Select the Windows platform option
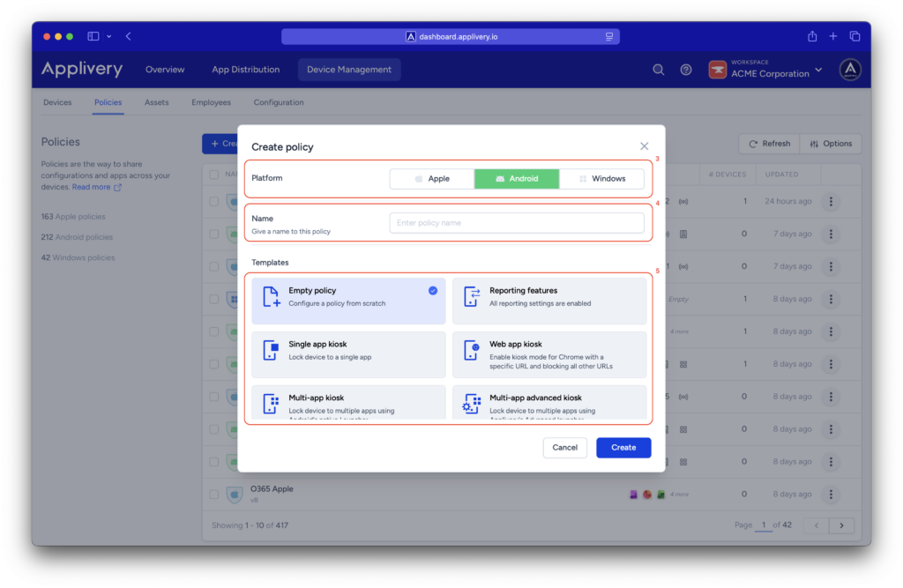This screenshot has height=588, width=903. (x=601, y=179)
